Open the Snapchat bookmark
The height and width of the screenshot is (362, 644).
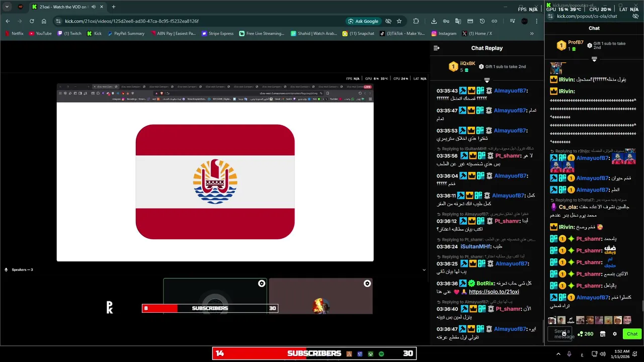click(x=358, y=34)
